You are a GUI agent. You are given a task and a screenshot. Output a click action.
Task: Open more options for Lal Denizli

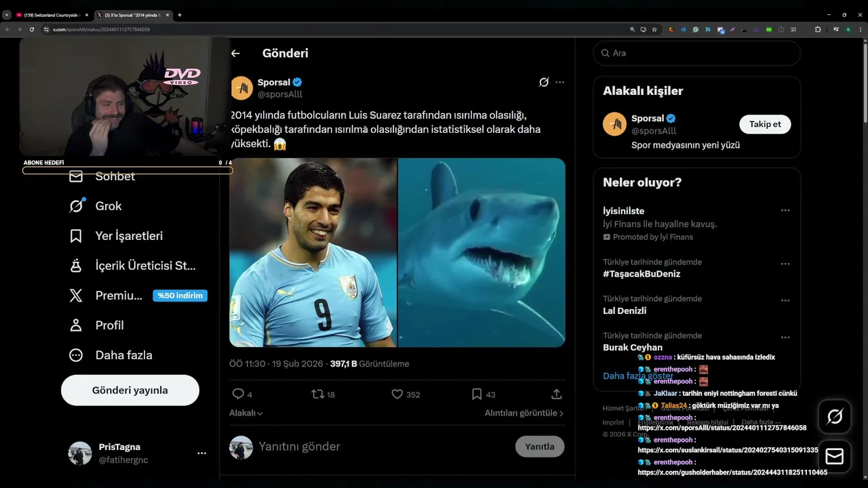(x=785, y=300)
